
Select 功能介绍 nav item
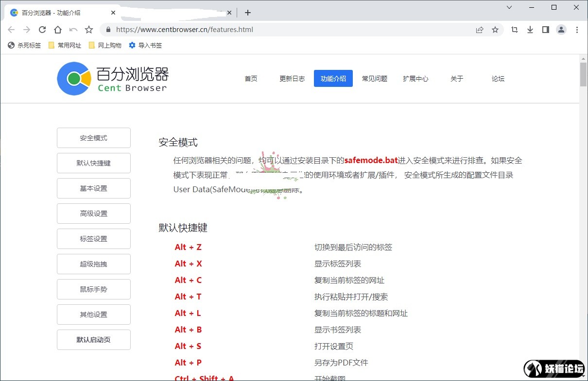pos(333,79)
